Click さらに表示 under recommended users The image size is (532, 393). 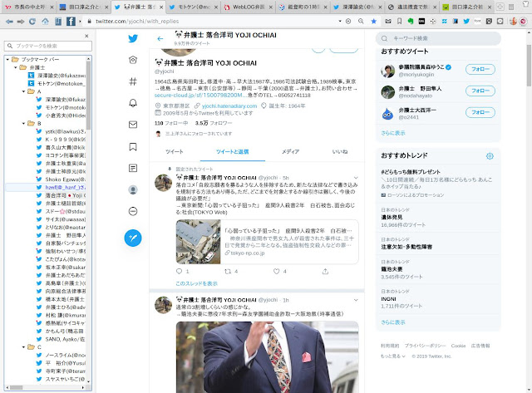coord(393,133)
